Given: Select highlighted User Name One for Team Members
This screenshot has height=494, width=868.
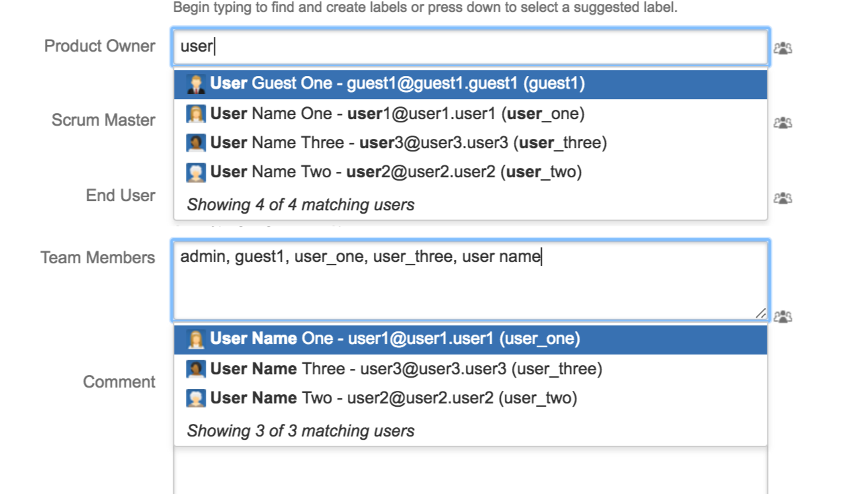Looking at the screenshot, I should [x=394, y=339].
